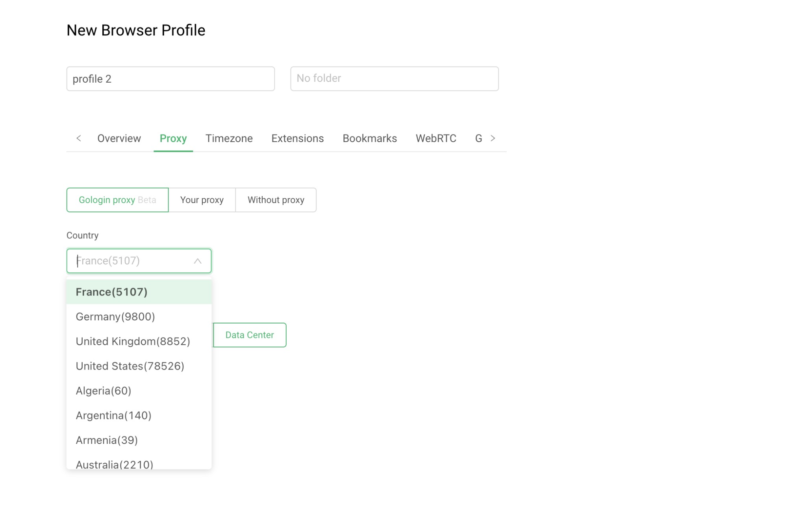This screenshot has width=787, height=532.
Task: Click the country dropdown chevron icon
Action: pyautogui.click(x=197, y=260)
